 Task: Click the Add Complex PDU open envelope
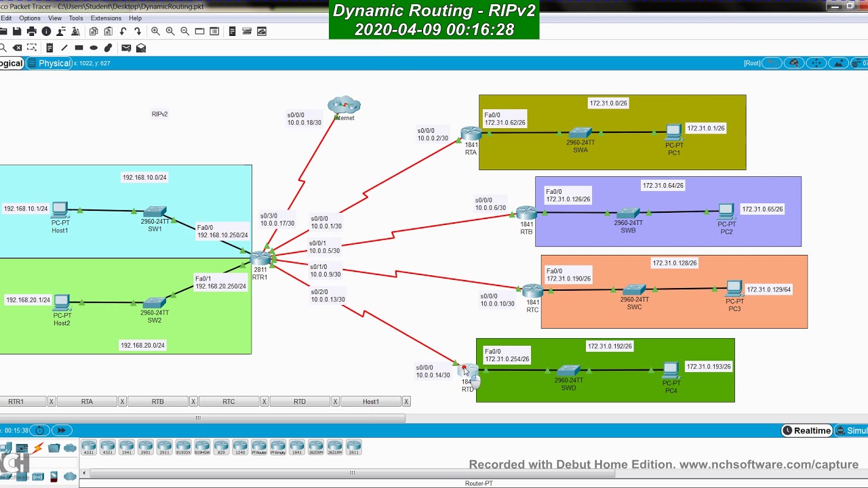(141, 48)
